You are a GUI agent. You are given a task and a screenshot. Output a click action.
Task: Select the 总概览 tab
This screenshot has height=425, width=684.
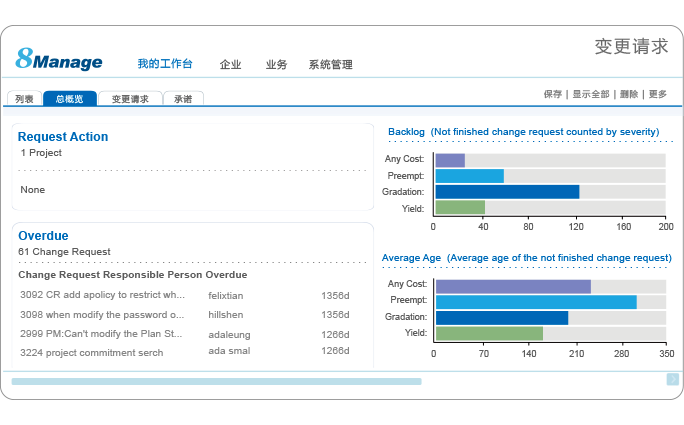click(x=70, y=99)
